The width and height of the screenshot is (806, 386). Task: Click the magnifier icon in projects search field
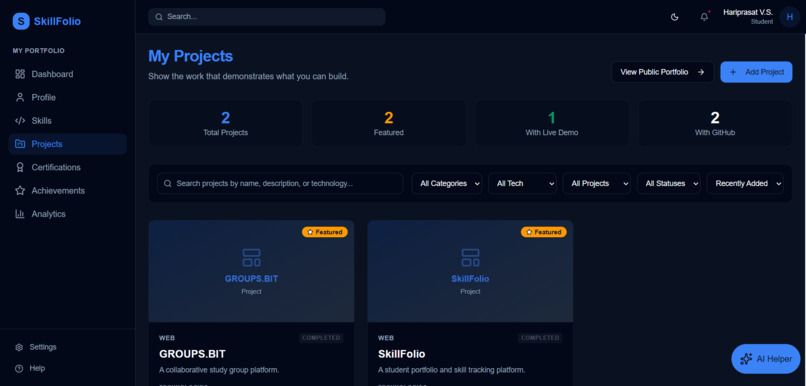[x=168, y=183]
